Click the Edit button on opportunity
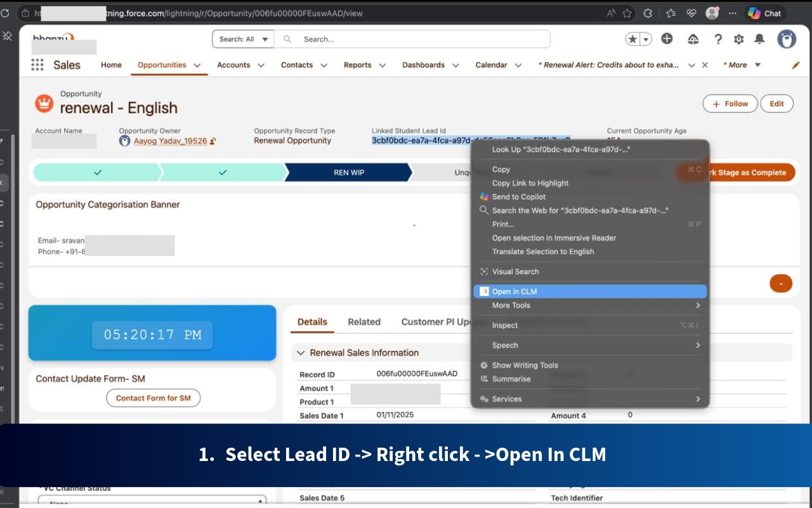The height and width of the screenshot is (508, 812). pos(777,104)
